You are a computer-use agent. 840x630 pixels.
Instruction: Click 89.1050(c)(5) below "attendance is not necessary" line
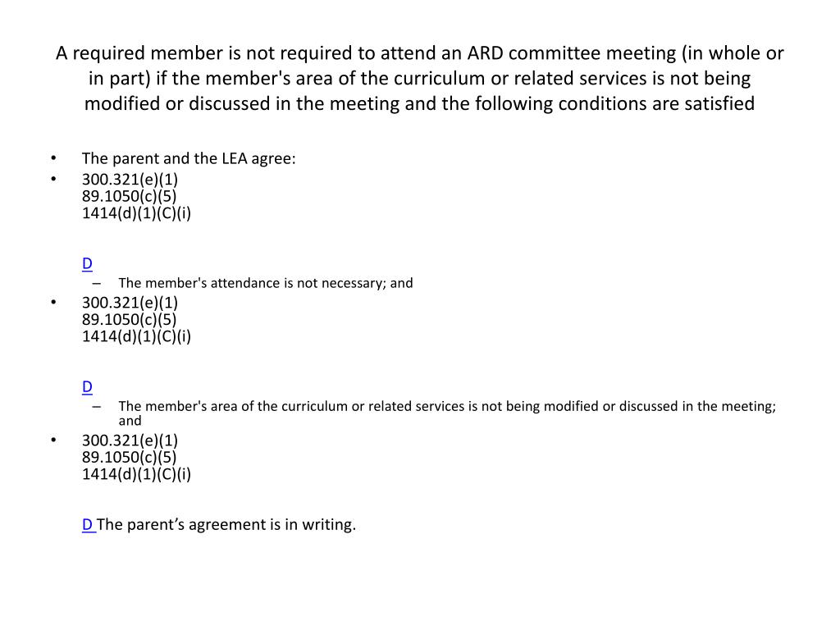coord(129,319)
